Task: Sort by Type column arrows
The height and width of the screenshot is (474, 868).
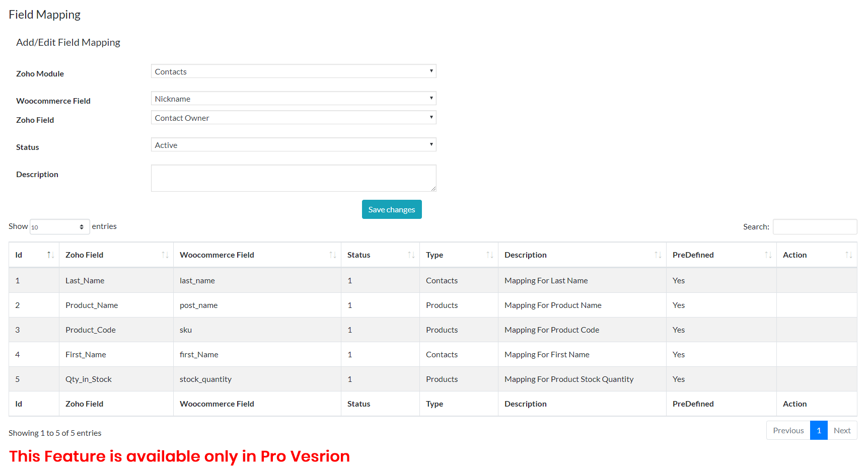Action: click(489, 255)
